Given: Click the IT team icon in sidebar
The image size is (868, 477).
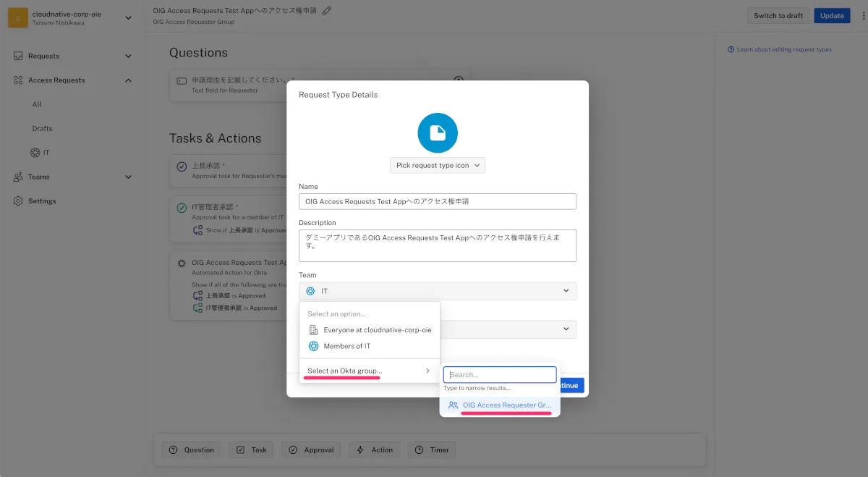Looking at the screenshot, I should click(35, 153).
